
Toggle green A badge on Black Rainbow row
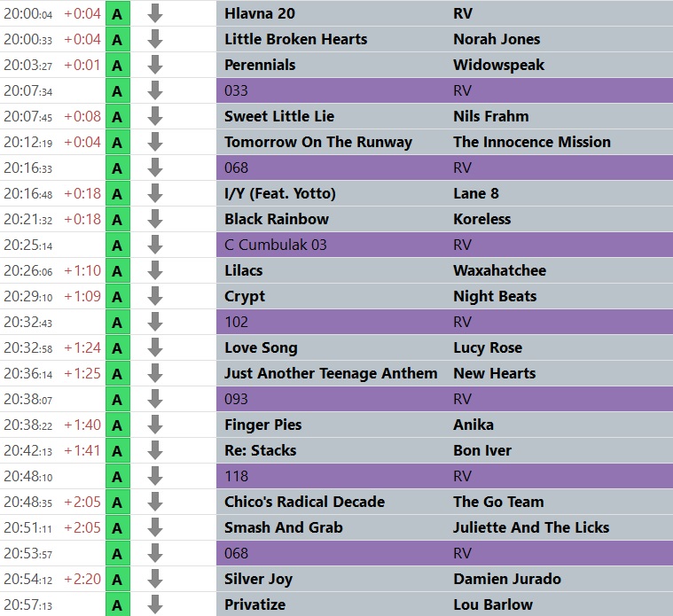[x=118, y=220]
